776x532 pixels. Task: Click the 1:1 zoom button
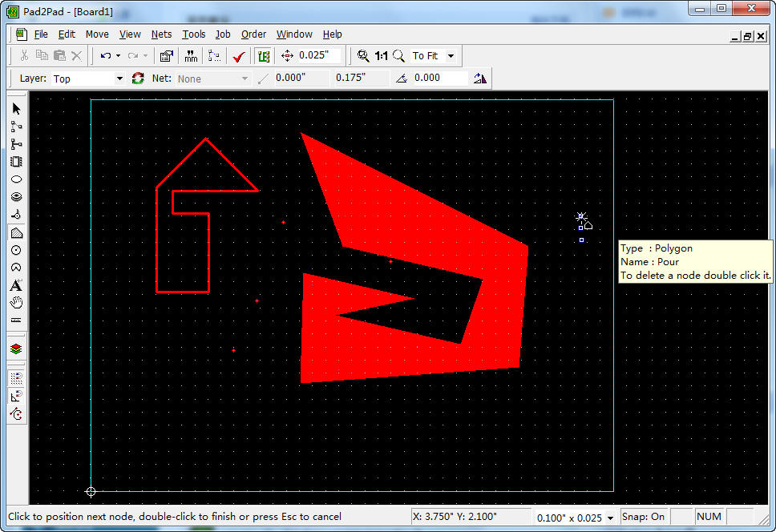[381, 56]
